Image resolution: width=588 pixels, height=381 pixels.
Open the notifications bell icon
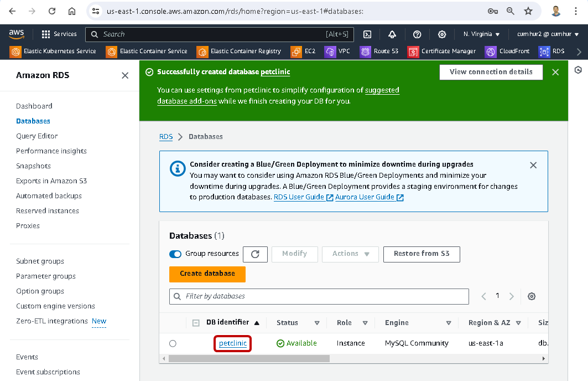tap(392, 34)
